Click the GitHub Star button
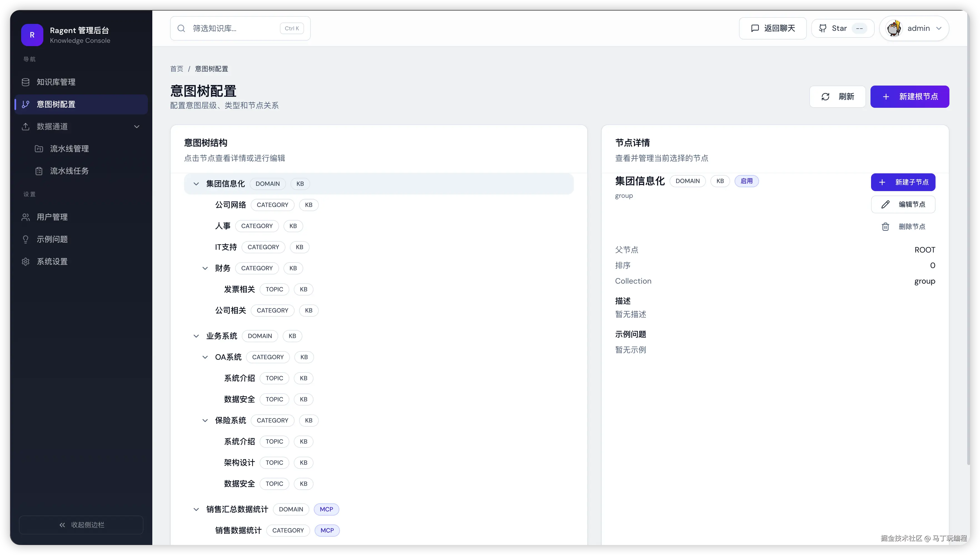This screenshot has height=555, width=980. pyautogui.click(x=842, y=29)
